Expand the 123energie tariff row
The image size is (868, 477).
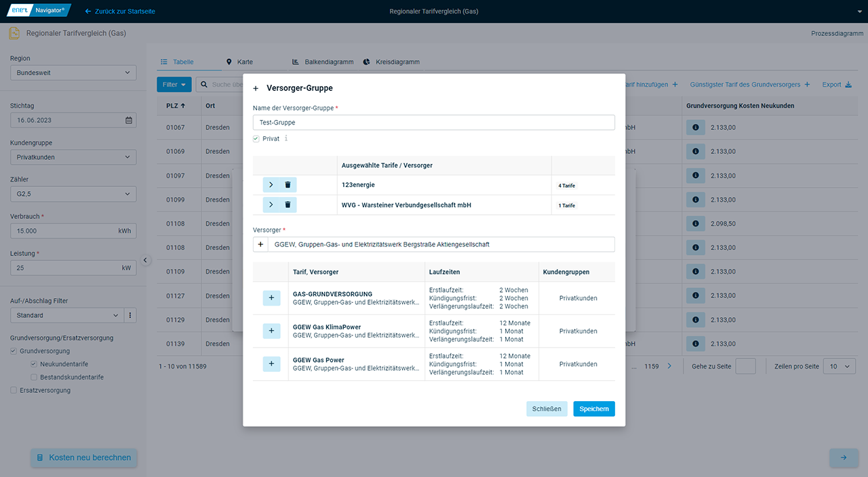pyautogui.click(x=271, y=185)
